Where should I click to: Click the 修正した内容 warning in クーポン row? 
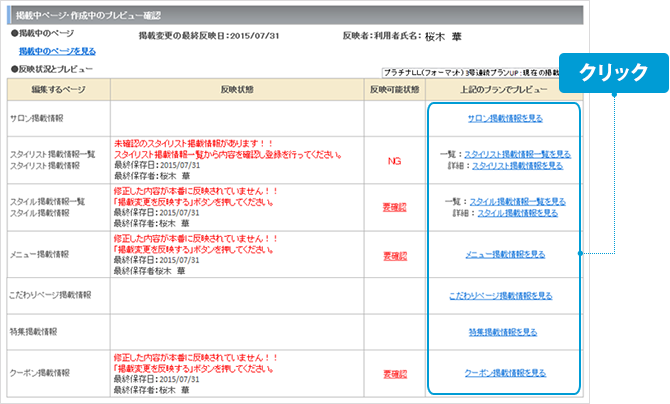click(196, 357)
